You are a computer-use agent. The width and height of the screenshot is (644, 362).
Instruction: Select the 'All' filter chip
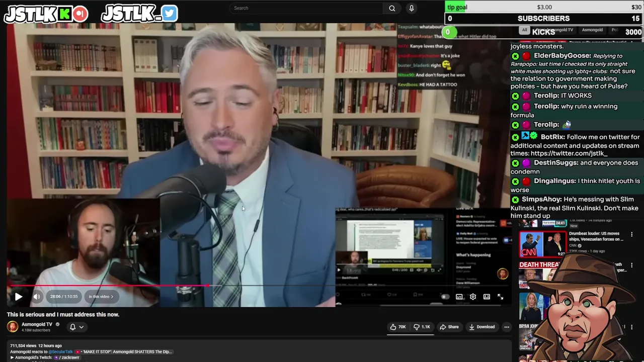(524, 30)
